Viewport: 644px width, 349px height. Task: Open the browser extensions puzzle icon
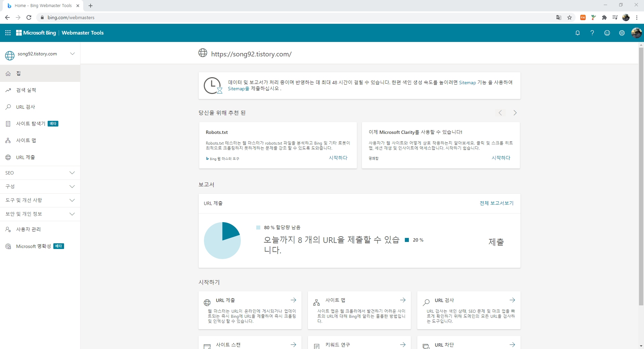coord(604,17)
